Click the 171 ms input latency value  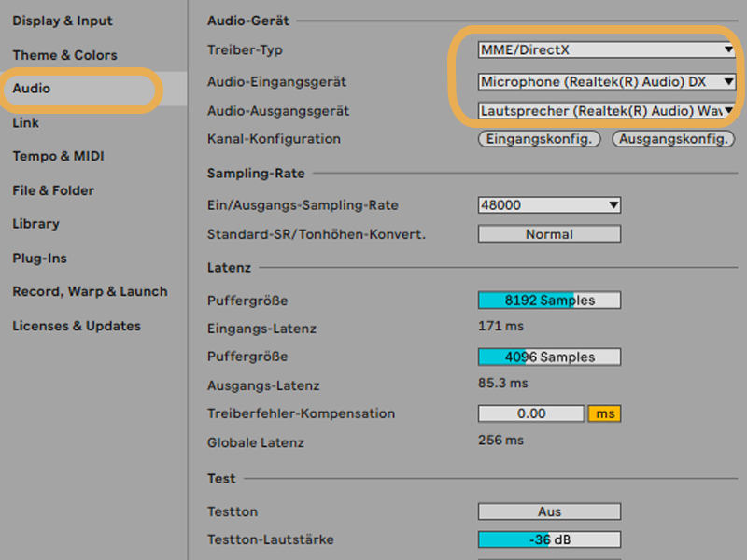point(500,326)
